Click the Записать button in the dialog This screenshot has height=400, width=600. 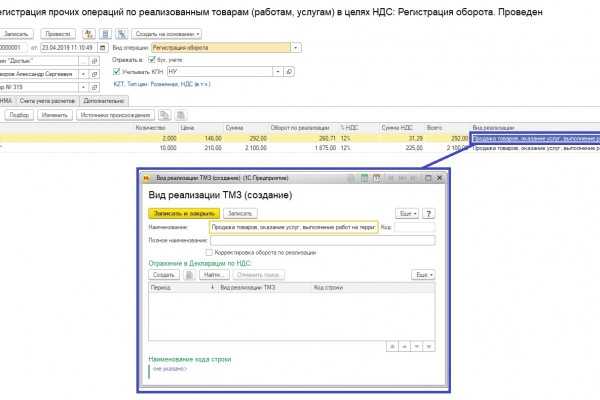[x=240, y=214]
